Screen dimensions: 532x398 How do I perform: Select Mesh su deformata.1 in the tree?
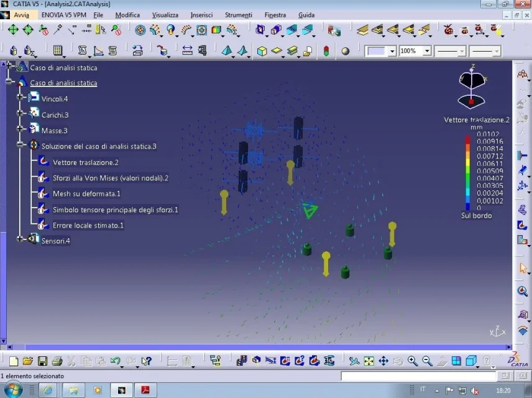click(86, 193)
